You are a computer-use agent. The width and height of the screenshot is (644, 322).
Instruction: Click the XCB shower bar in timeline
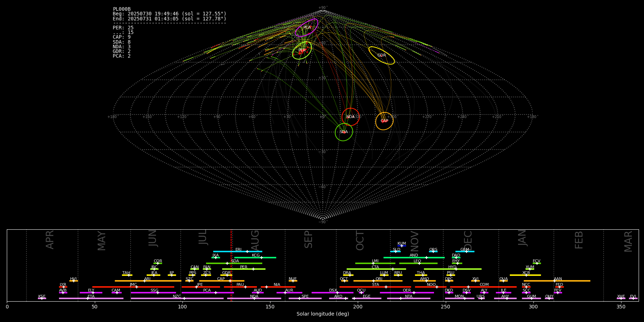pyautogui.click(x=525, y=275)
